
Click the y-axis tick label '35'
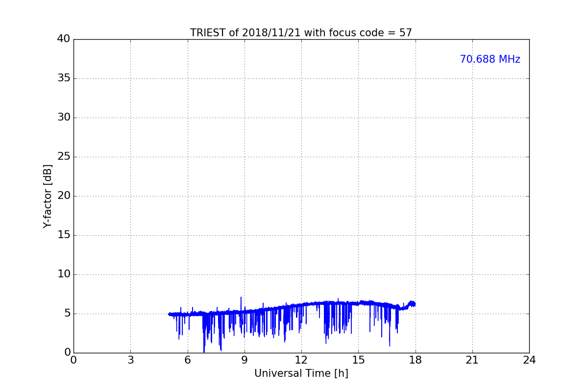pos(64,78)
